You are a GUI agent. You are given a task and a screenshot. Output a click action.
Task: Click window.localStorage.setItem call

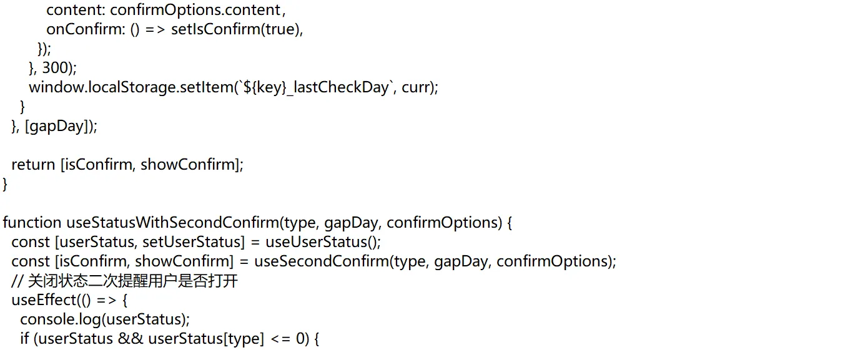coord(130,87)
